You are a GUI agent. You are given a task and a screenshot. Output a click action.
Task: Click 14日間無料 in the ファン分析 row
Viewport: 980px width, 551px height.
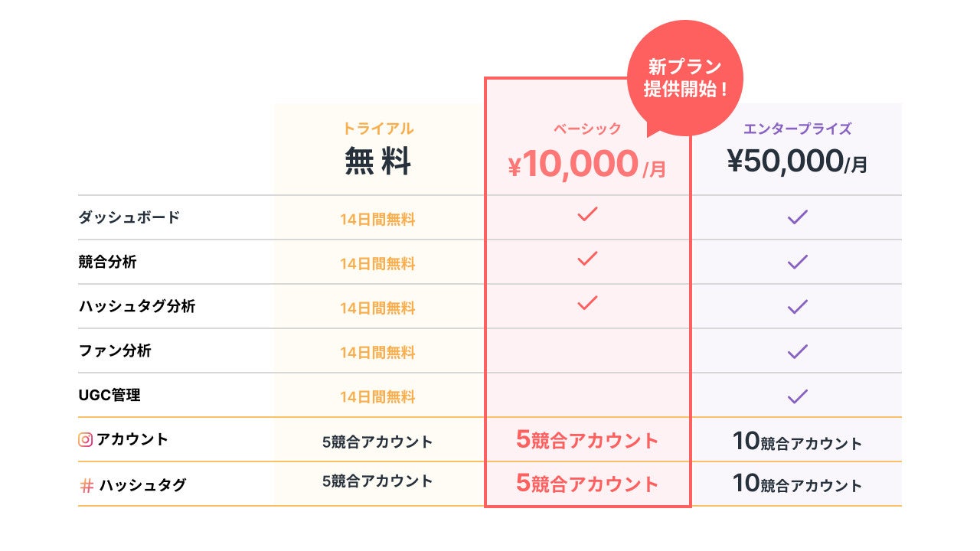(377, 353)
